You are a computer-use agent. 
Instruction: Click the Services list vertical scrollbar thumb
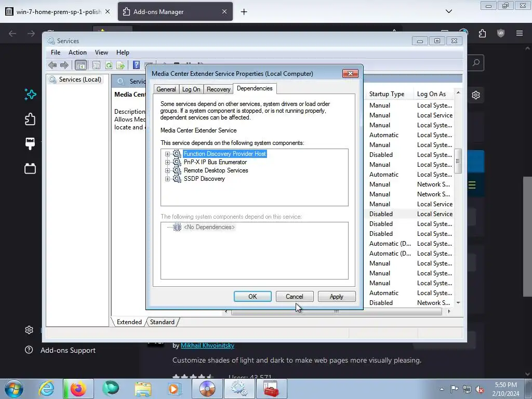click(x=458, y=161)
